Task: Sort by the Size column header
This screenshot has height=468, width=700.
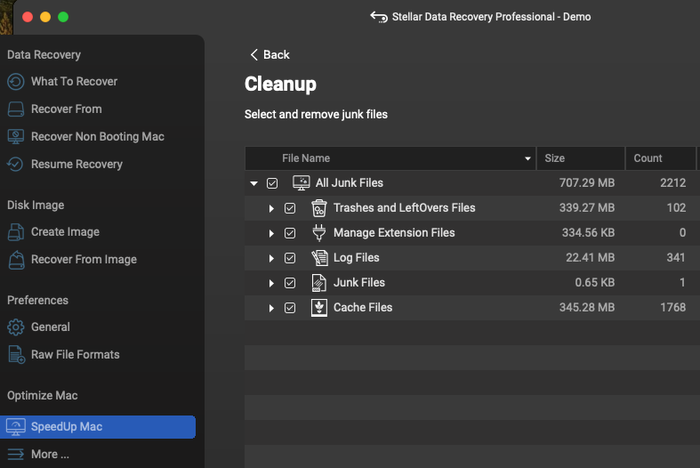Action: pyautogui.click(x=580, y=159)
